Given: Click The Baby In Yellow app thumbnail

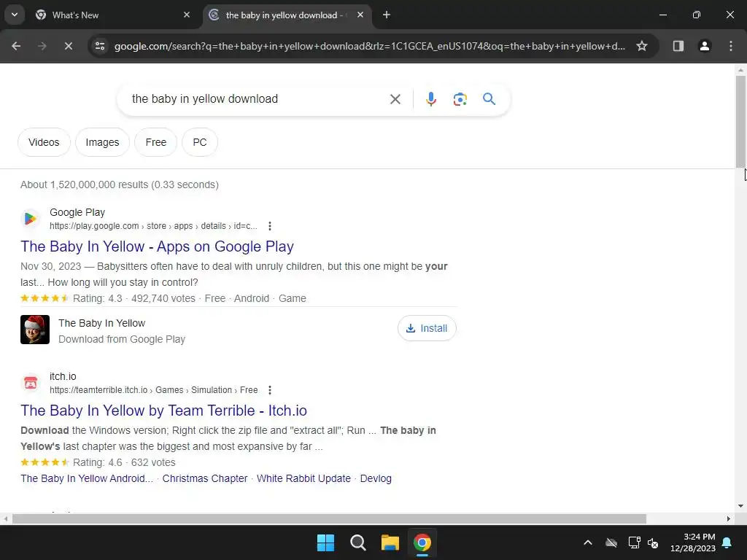Looking at the screenshot, I should point(35,330).
